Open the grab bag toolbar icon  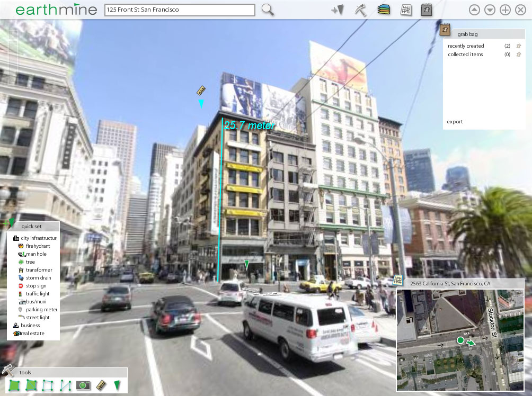point(427,10)
